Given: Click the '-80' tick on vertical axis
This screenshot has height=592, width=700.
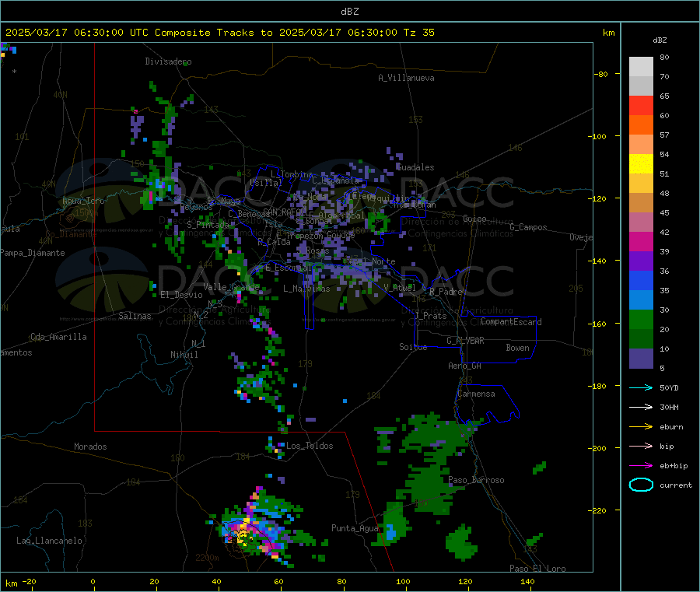Looking at the screenshot, I should (601, 74).
